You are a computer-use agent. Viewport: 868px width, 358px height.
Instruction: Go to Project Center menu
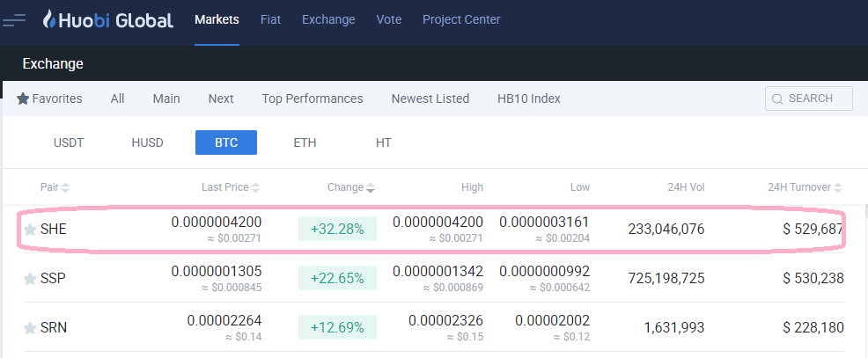[x=461, y=19]
